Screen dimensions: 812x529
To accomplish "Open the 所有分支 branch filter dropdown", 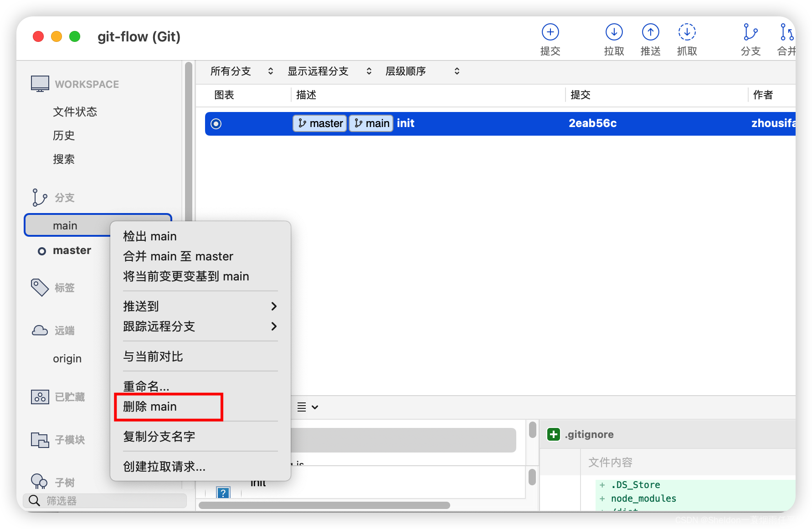I will pos(242,71).
